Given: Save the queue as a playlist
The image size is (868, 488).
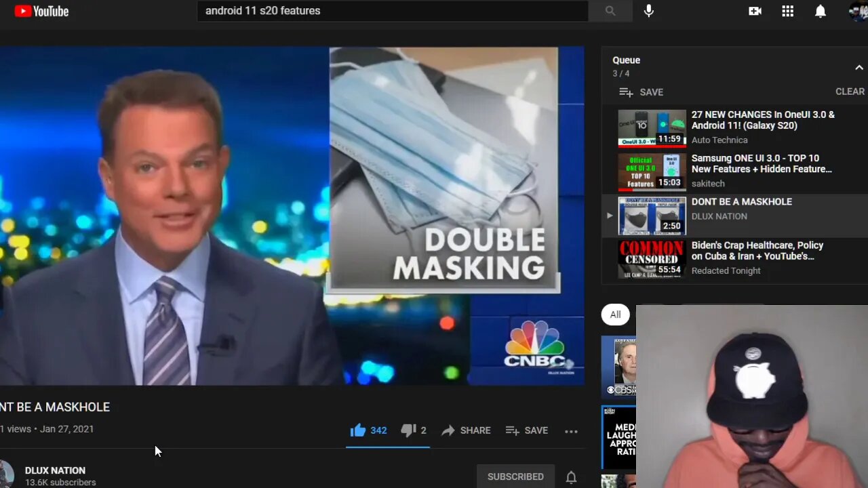Looking at the screenshot, I should 641,92.
